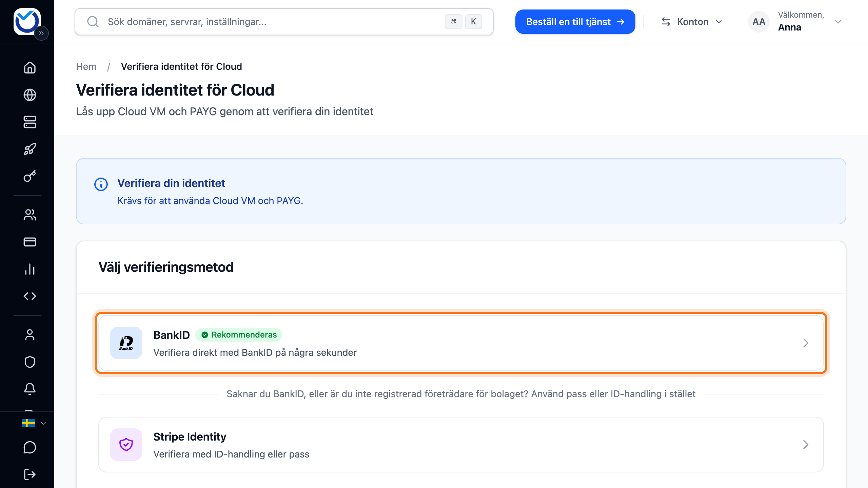The image size is (868, 488).
Task: Open the statistics bar chart icon
Action: click(30, 269)
